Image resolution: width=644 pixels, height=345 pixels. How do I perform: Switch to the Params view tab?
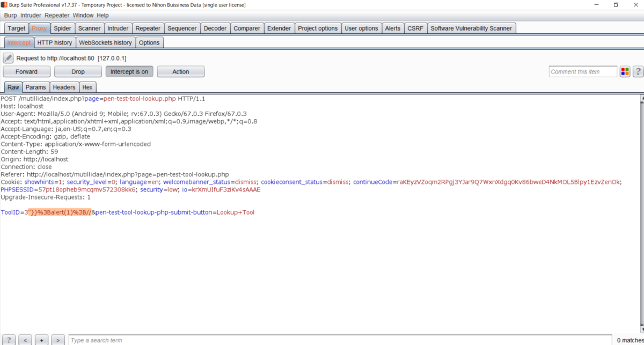[x=36, y=87]
